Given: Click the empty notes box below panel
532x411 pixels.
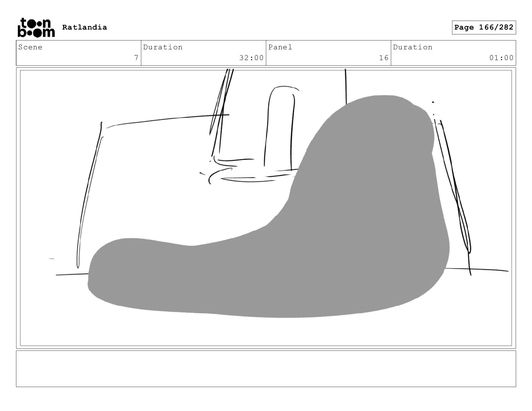Looking at the screenshot, I should coord(266,369).
